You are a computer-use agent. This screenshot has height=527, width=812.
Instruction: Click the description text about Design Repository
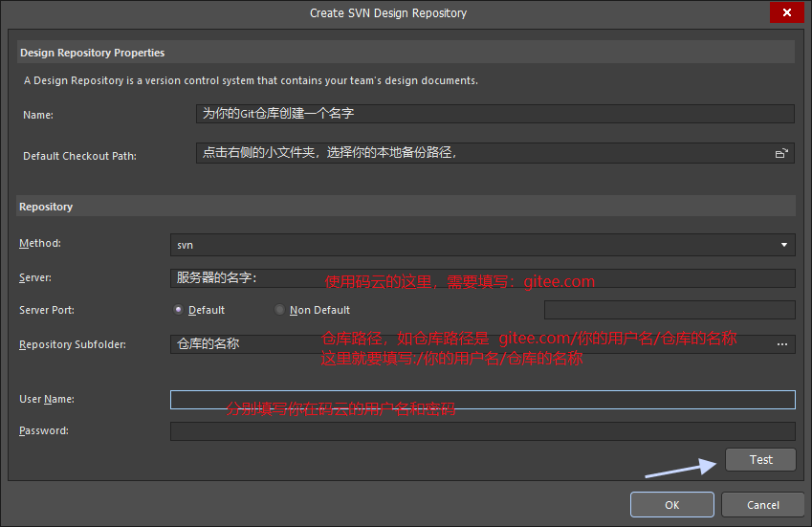click(x=251, y=80)
